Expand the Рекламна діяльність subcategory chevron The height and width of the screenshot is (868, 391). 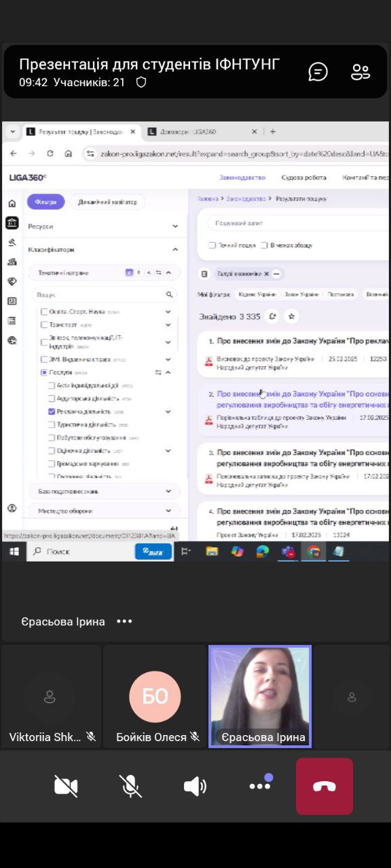168,412
